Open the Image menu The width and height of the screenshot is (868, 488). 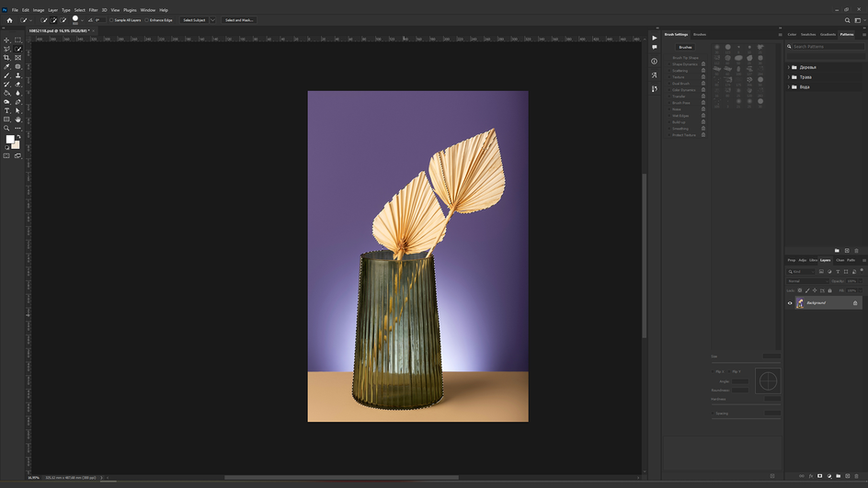click(x=39, y=10)
